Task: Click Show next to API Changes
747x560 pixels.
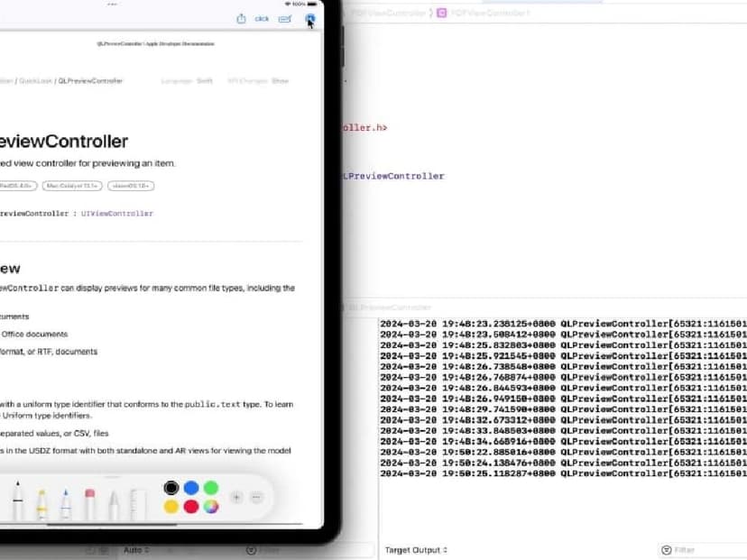Action: click(280, 81)
